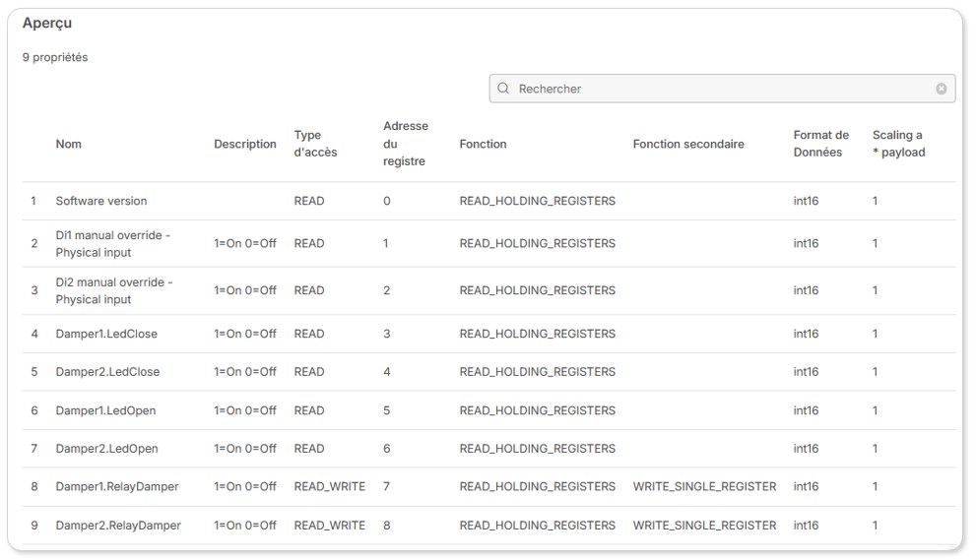Click the Adresse du registre column header
This screenshot has height=560, width=976.
406,144
